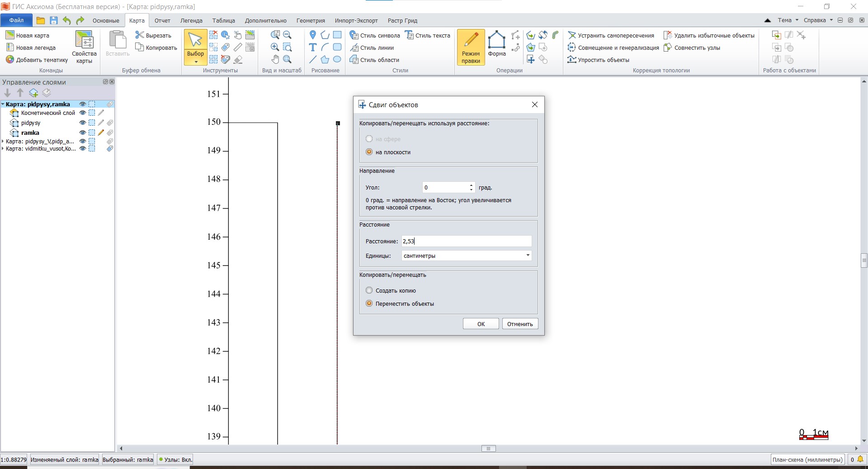Open the Тема theme dropdown

[788, 20]
